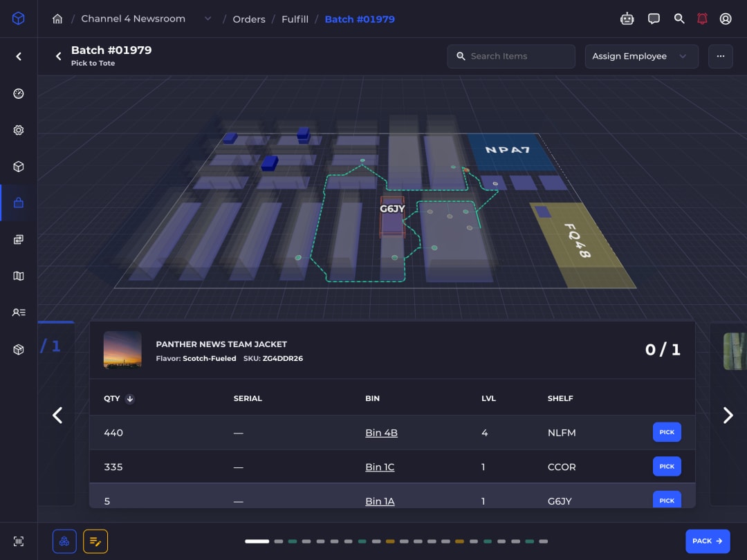Screen dimensions: 747x560
Task: Go to home via house icon
Action: (x=57, y=19)
